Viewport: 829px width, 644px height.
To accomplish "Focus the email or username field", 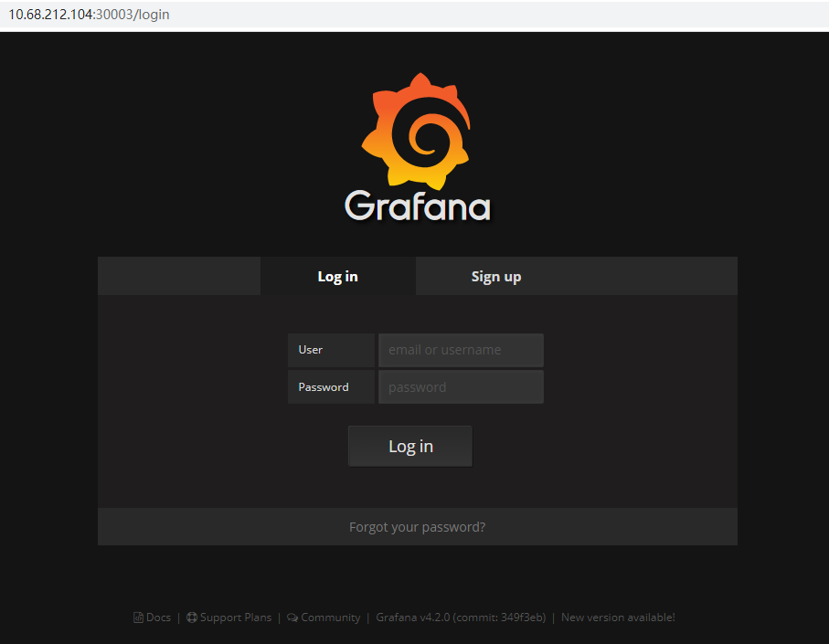I will pos(461,350).
